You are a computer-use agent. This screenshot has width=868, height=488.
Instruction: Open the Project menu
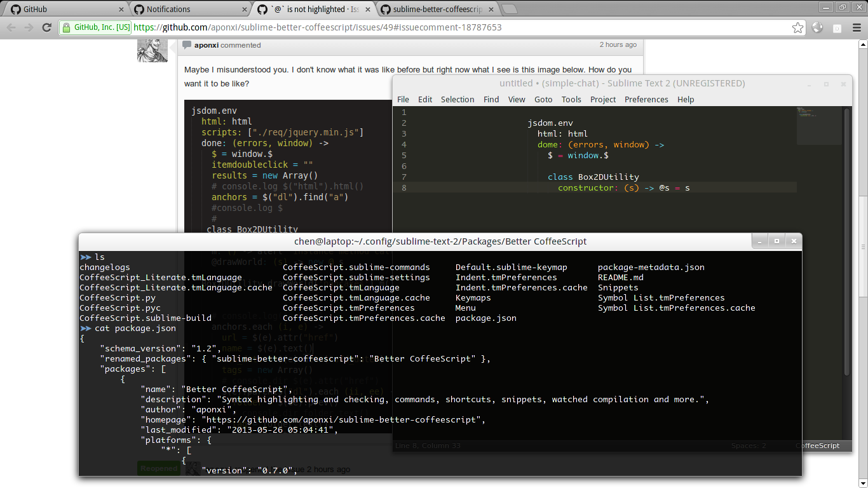(603, 99)
